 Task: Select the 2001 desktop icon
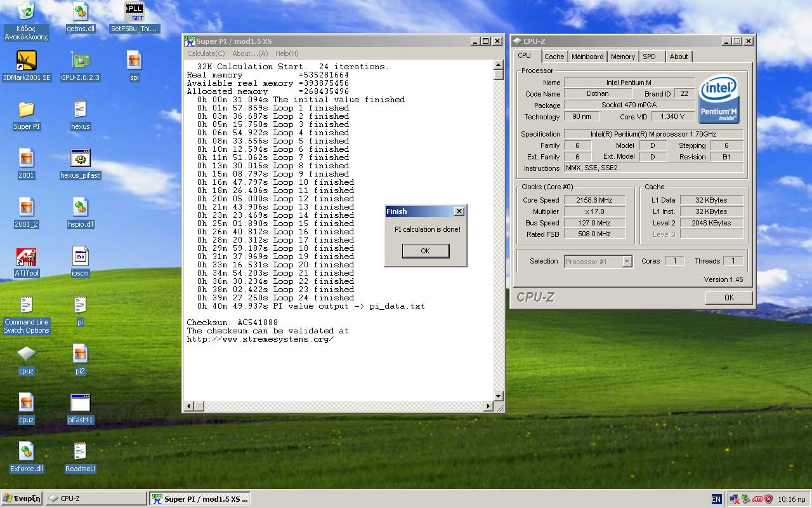(x=26, y=164)
